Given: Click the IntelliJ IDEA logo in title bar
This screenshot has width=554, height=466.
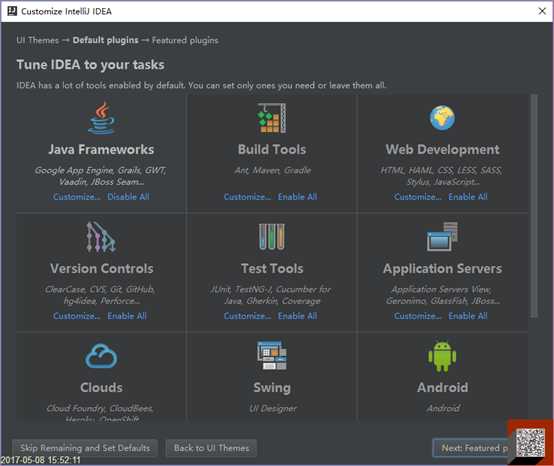Looking at the screenshot, I should pyautogui.click(x=12, y=11).
